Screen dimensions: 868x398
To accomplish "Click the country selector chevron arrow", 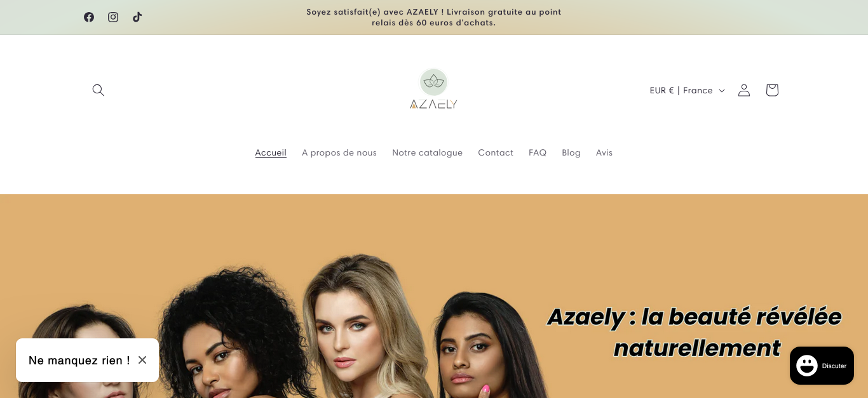I will 722,91.
